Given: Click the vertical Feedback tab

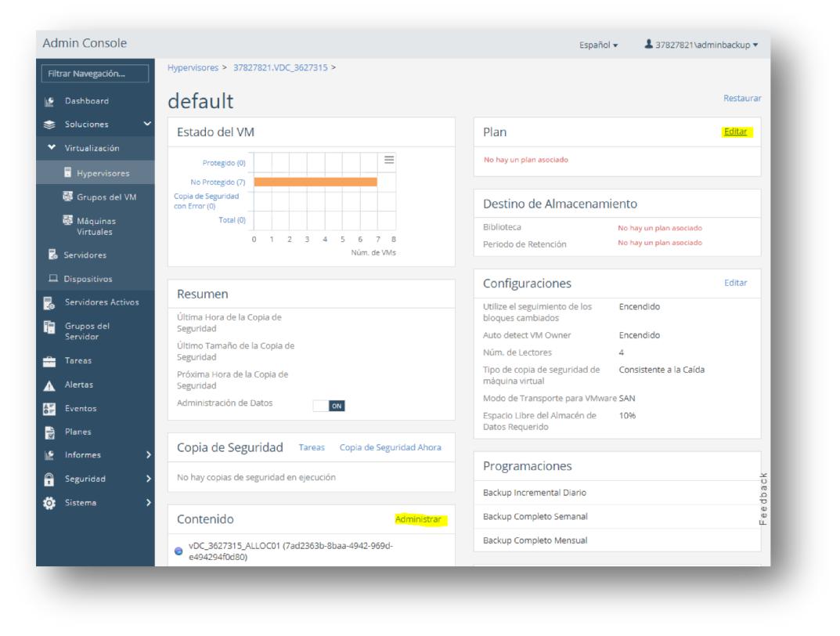Looking at the screenshot, I should (763, 499).
